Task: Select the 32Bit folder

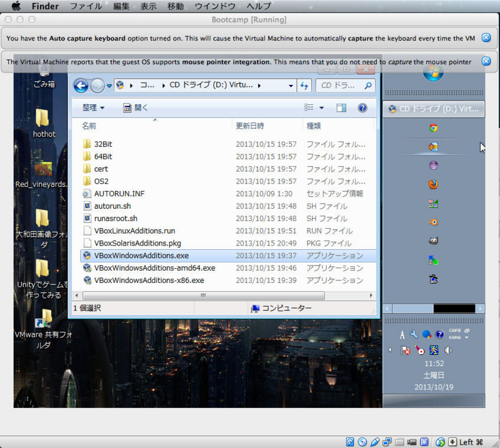Action: [103, 144]
